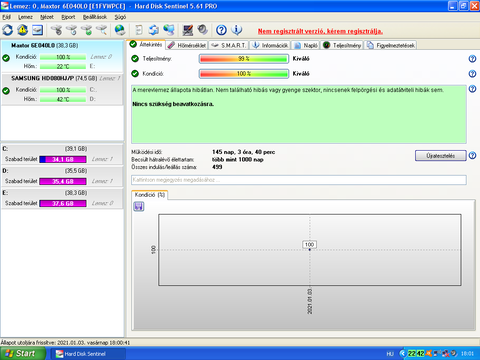This screenshot has height=360, width=480.
Task: Click the 42 temperature tray icon
Action: [x=420, y=353]
